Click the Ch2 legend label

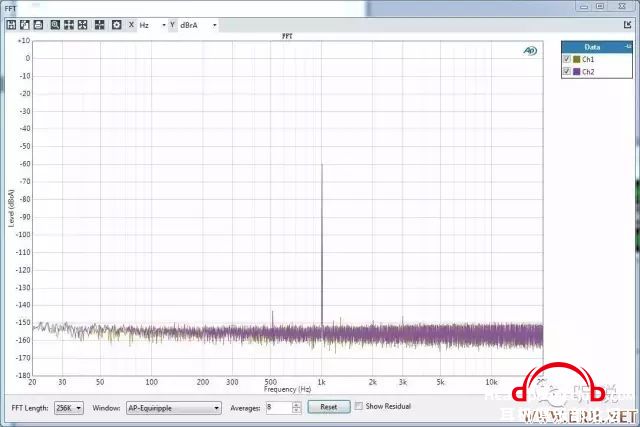coord(588,72)
